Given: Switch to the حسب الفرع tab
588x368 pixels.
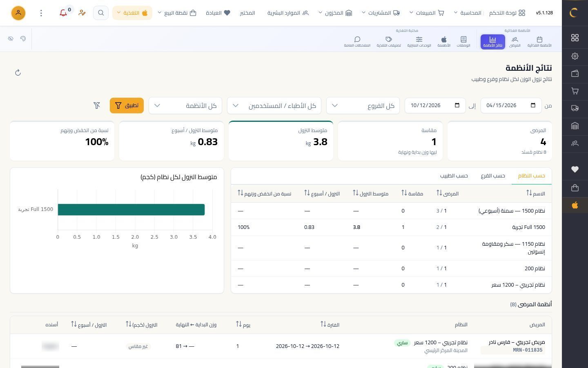Looking at the screenshot, I should pyautogui.click(x=493, y=176).
